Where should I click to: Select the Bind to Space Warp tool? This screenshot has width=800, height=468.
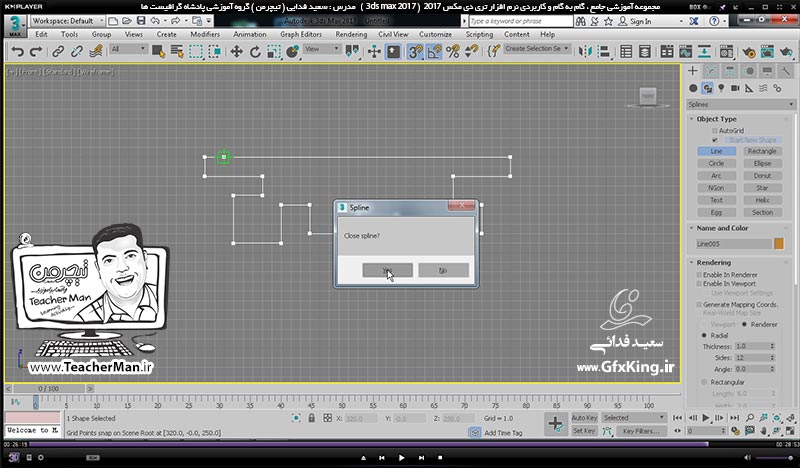(x=96, y=52)
